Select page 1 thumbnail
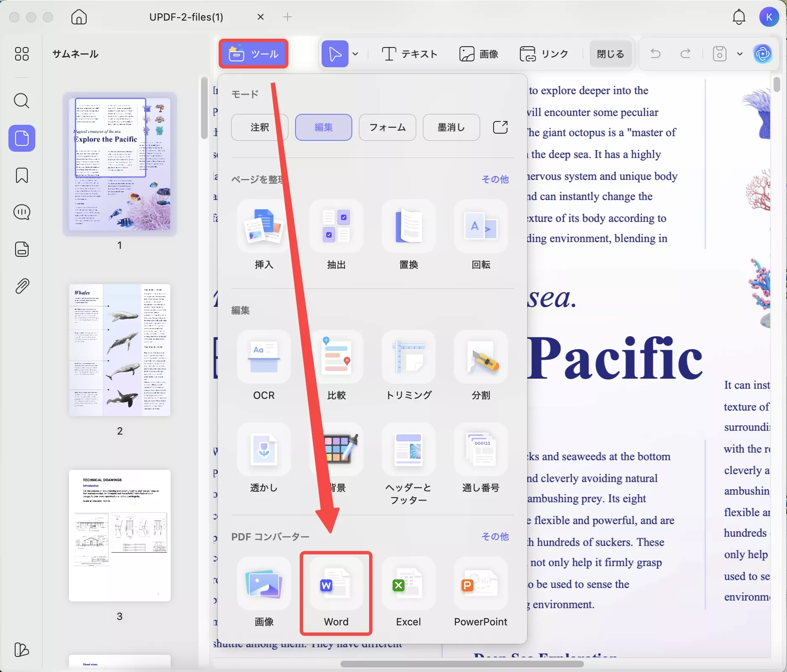Screen dimensions: 787x672 pyautogui.click(x=120, y=164)
